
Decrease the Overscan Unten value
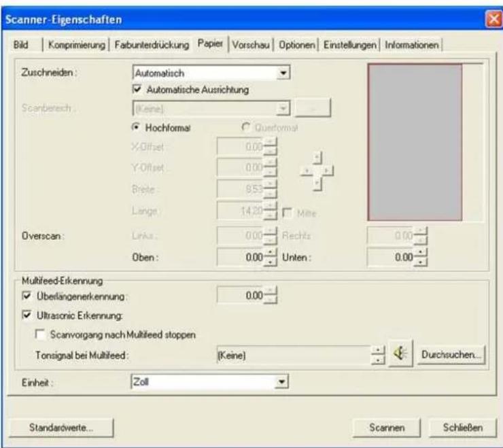(420, 262)
